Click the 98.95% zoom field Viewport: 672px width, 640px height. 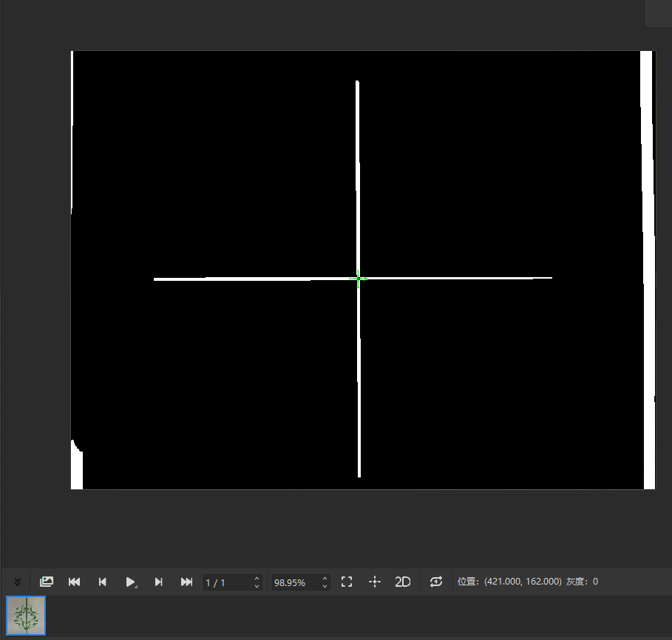(295, 583)
